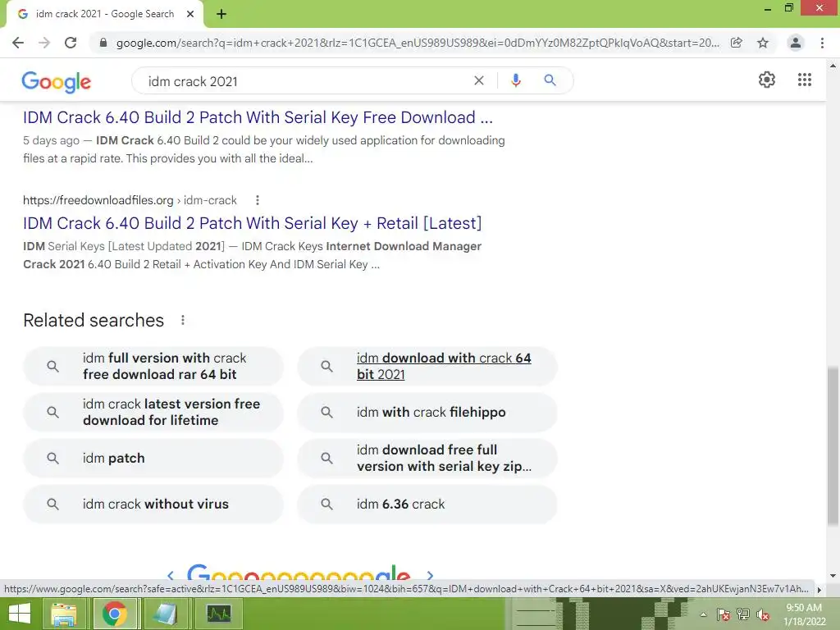Select idm download free full version serial key
Screen dimensions: 840x630
pos(427,459)
